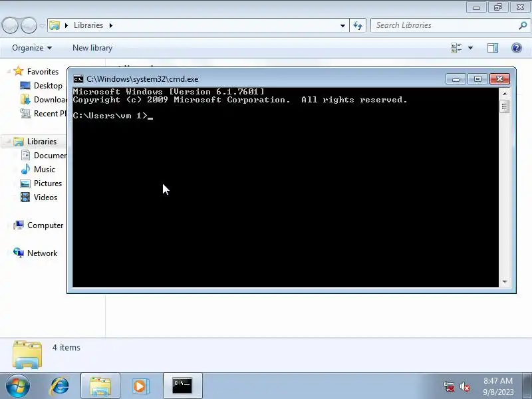Toggle the preview pane

pos(493,48)
